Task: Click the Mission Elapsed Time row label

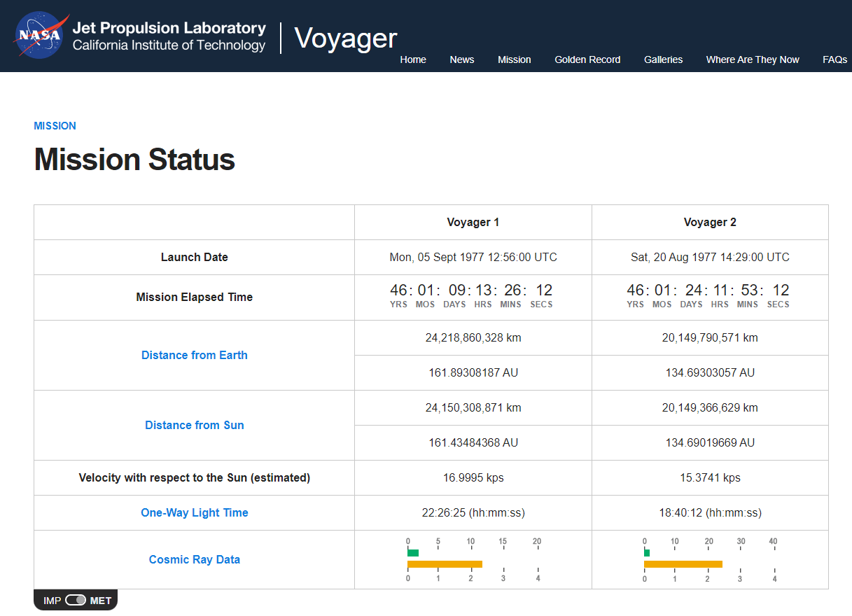Action: click(195, 297)
